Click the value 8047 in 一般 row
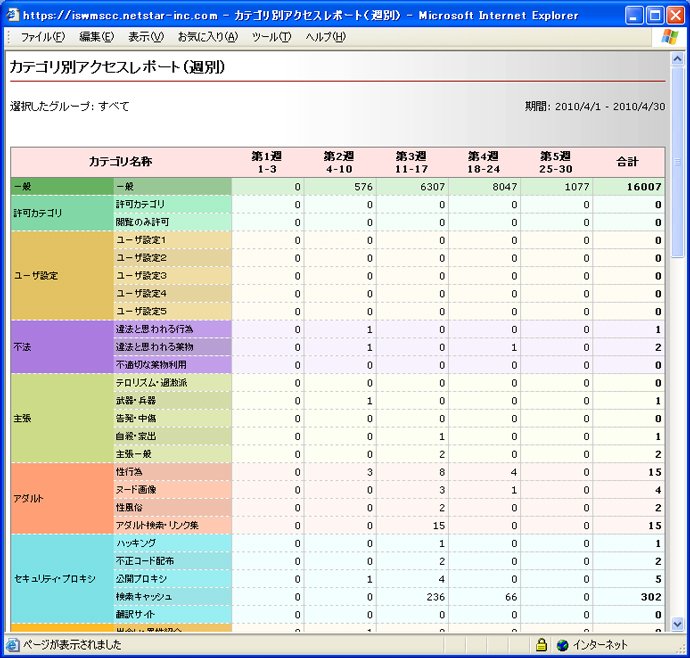 click(x=505, y=187)
